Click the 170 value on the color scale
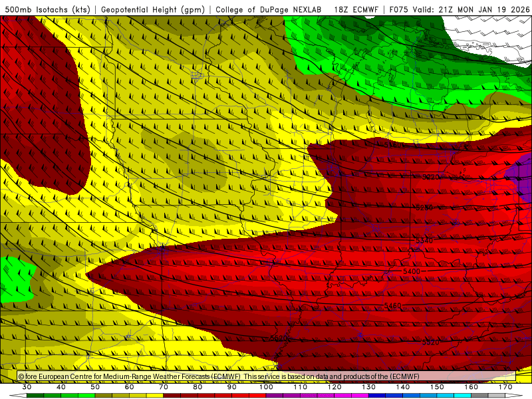532x399 pixels. point(505,387)
